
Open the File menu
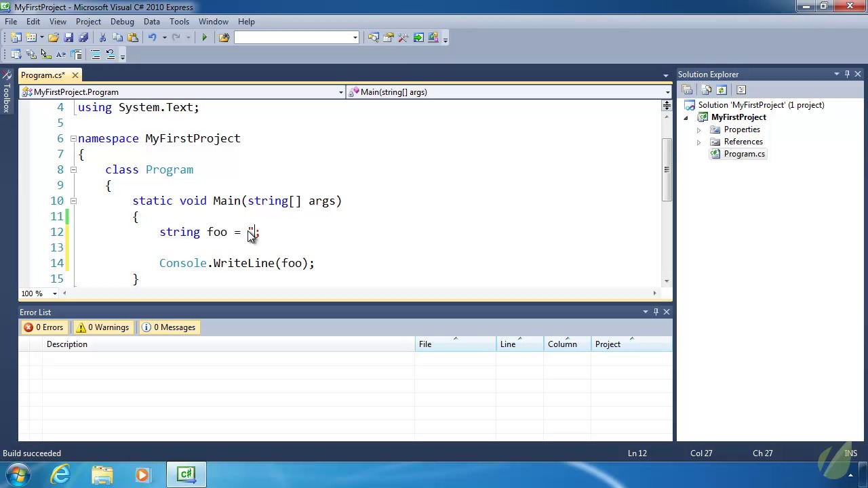[11, 22]
